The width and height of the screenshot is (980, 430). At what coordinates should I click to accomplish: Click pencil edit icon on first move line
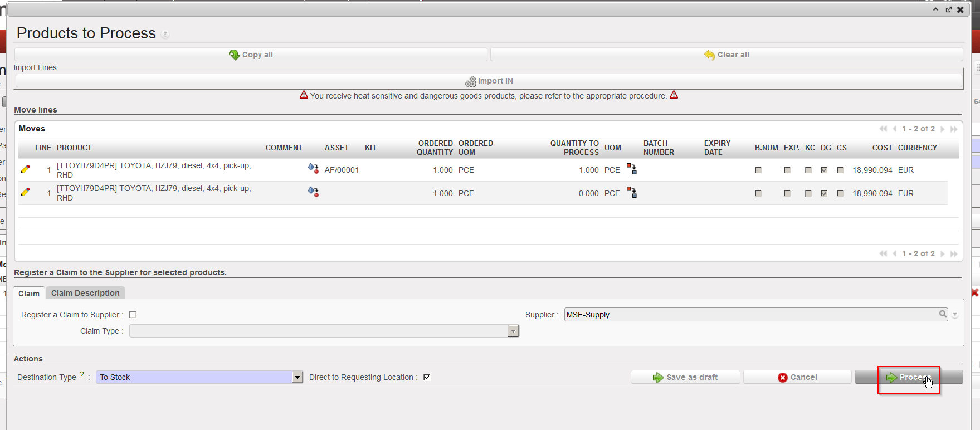pyautogui.click(x=25, y=169)
